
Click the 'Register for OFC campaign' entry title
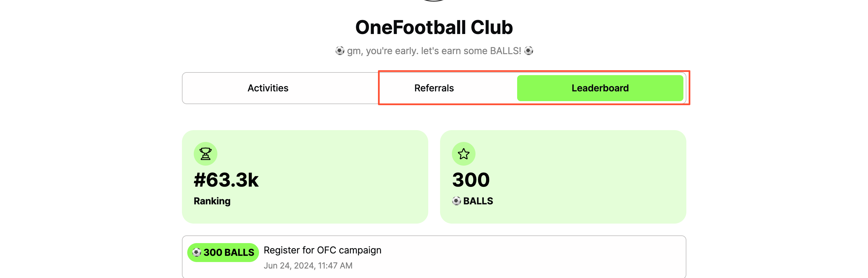[x=322, y=250]
